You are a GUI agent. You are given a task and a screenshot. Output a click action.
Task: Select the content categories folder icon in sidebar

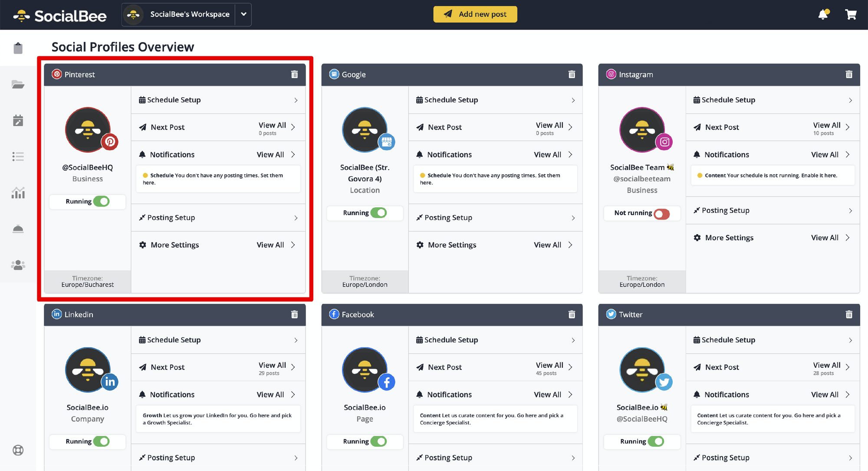[x=18, y=84]
